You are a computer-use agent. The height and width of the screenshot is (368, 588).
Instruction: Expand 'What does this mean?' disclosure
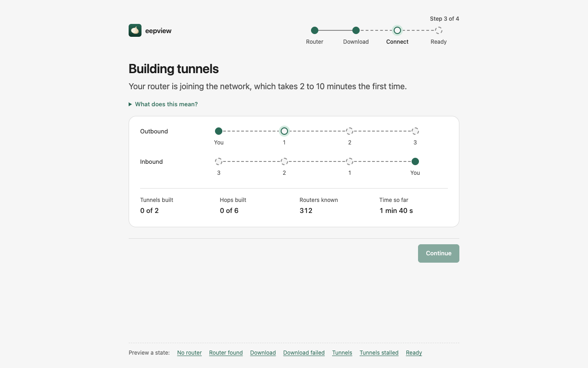click(163, 104)
